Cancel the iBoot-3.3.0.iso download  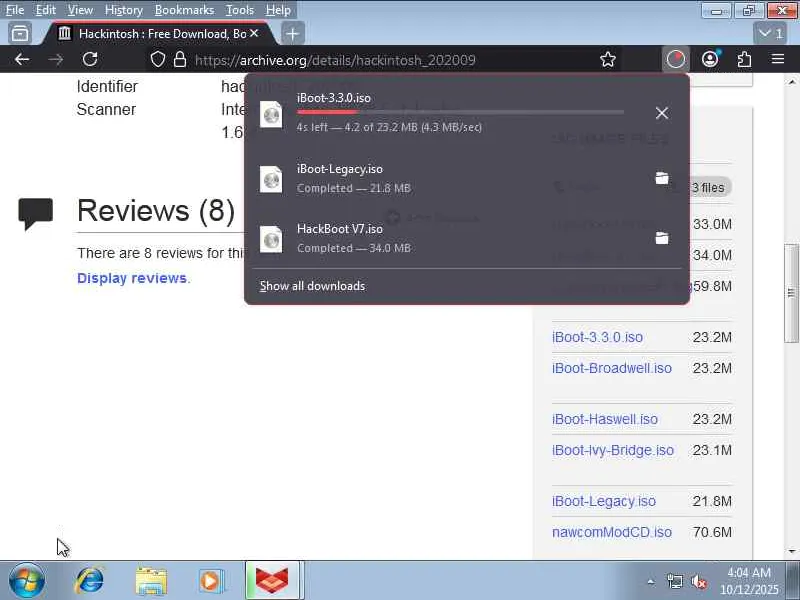[662, 113]
